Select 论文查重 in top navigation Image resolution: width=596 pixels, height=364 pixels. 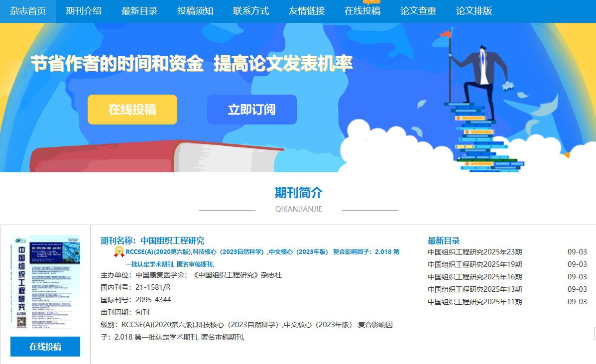[x=418, y=11]
